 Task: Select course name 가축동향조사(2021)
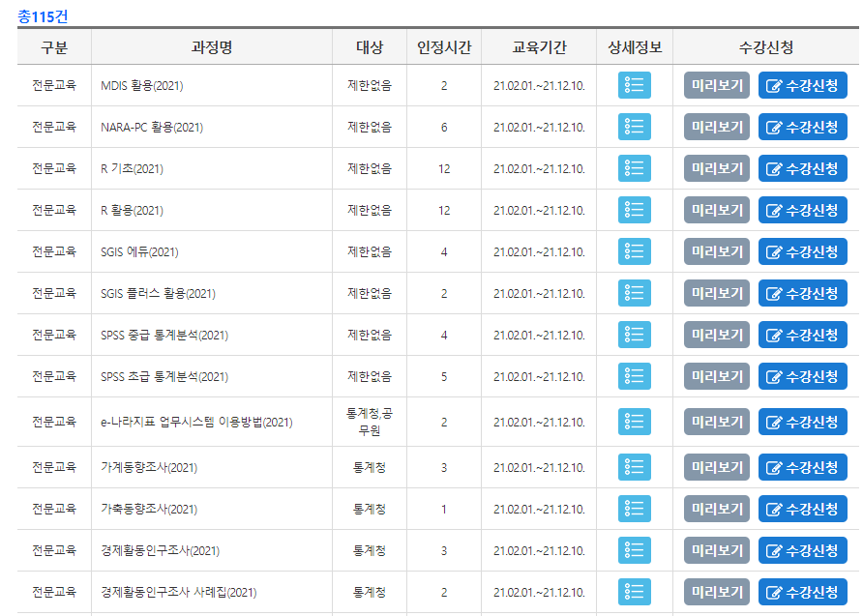[x=149, y=510]
